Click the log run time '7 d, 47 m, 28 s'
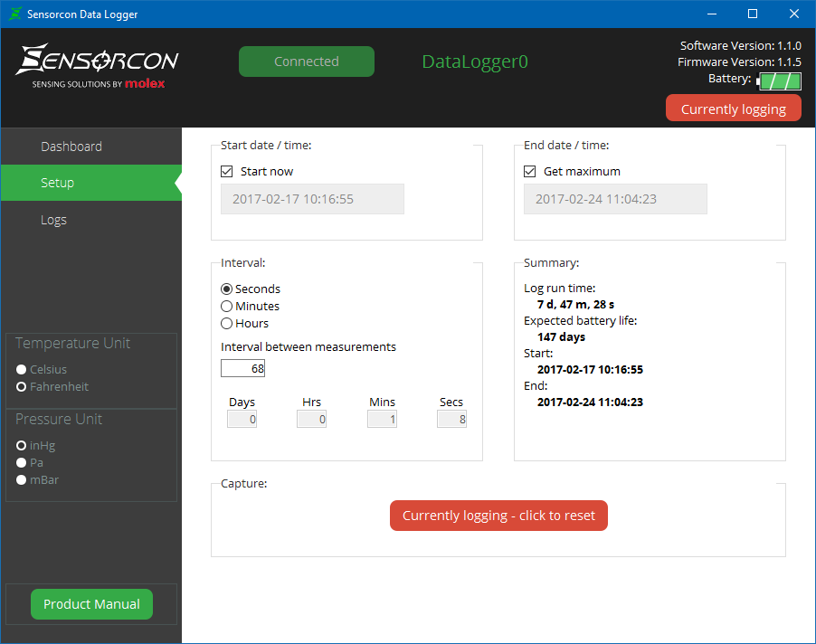 (575, 304)
